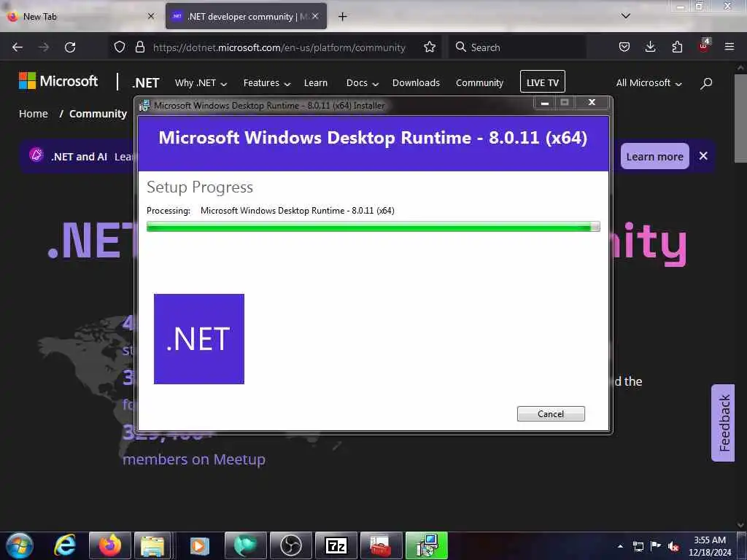Click the Firefox forward arrow
Screen dimensions: 747x560
44,47
